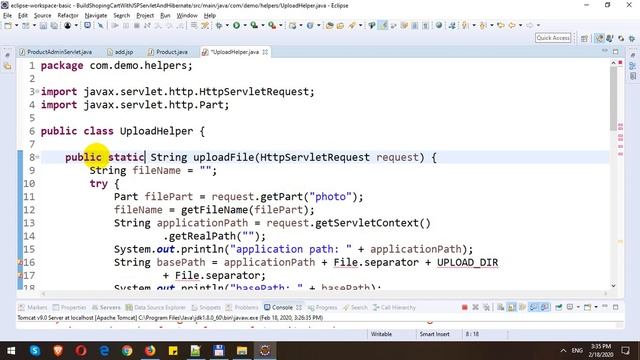Open the Markers view tab

[33, 307]
